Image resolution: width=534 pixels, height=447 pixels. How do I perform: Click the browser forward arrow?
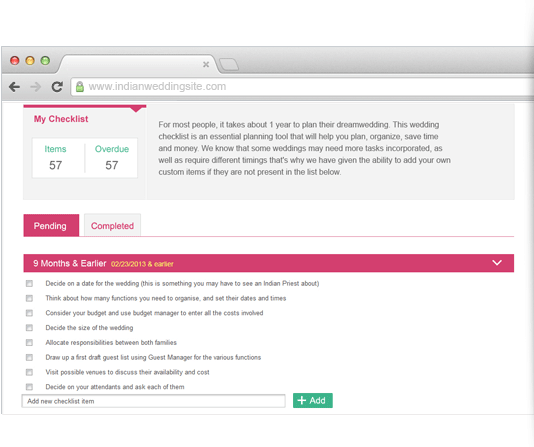click(x=35, y=87)
